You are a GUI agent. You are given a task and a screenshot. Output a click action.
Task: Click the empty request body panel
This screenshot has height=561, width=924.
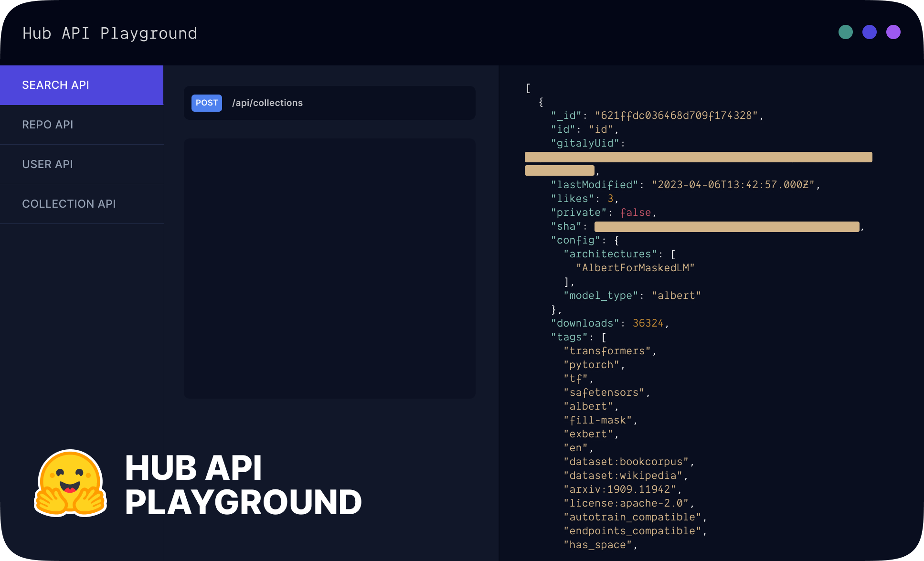tap(329, 268)
